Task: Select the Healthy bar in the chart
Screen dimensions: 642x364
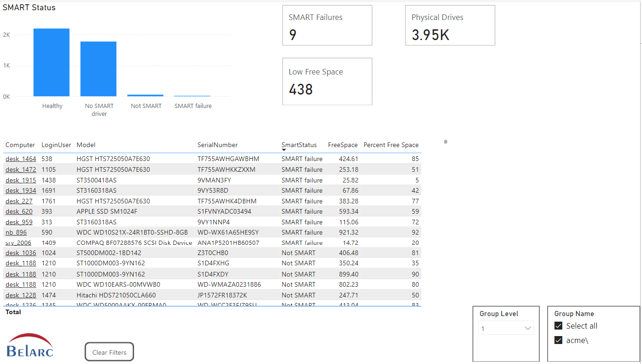Action: click(51, 62)
